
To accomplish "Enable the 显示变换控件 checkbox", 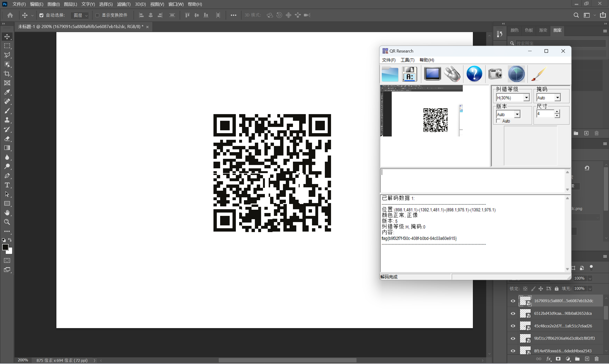I will (97, 15).
